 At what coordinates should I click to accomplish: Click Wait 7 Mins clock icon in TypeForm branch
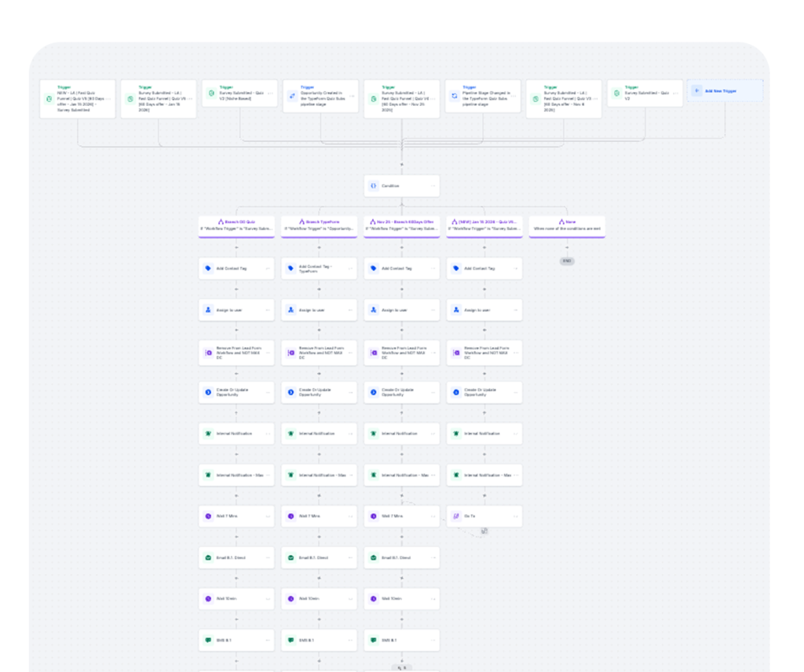point(291,517)
